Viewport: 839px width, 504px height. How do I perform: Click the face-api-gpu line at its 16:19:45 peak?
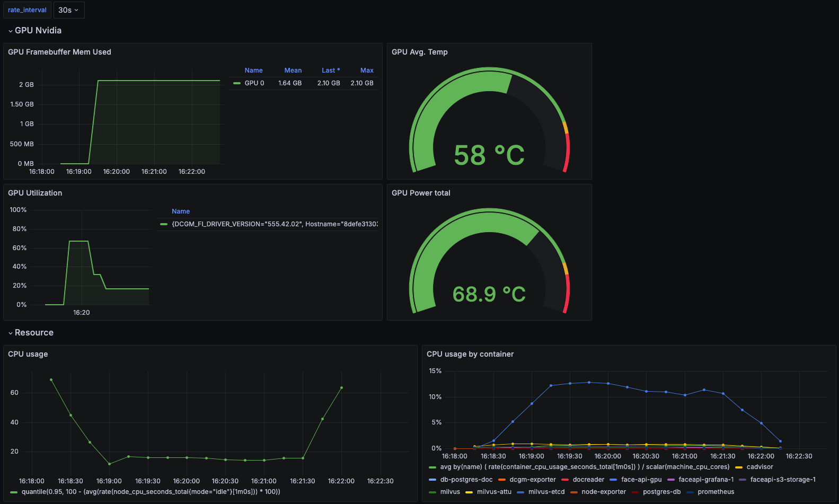coord(589,383)
